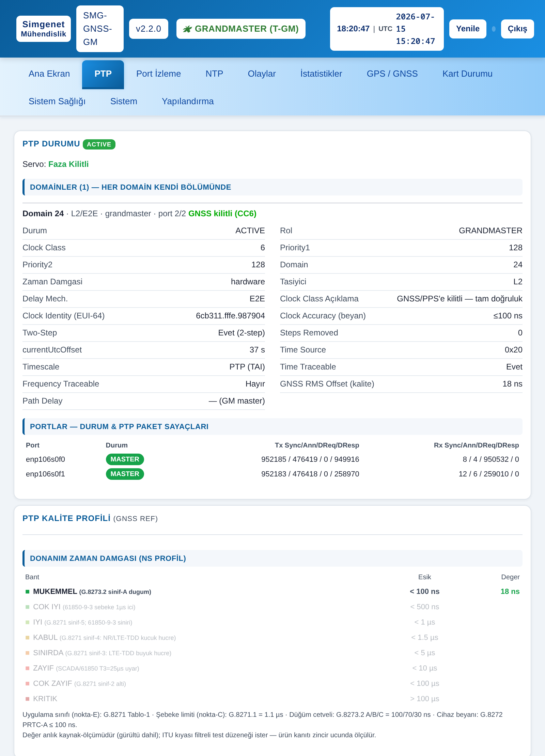545x756 pixels.
Task: Open the Ana Ekran tab
Action: (49, 74)
